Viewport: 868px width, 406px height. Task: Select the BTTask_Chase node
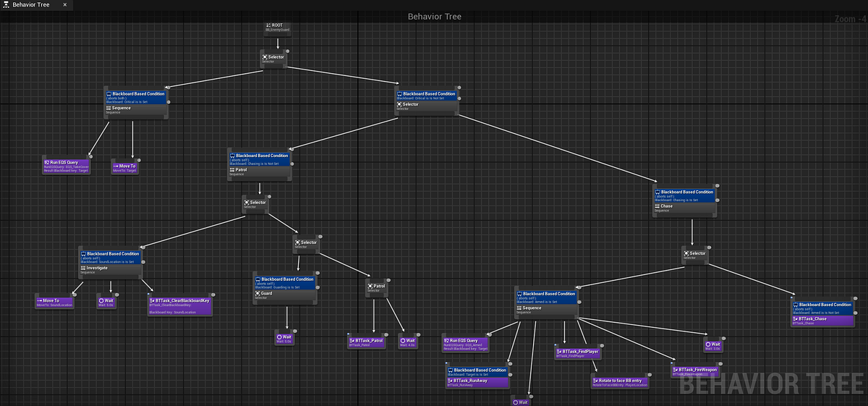(x=822, y=320)
